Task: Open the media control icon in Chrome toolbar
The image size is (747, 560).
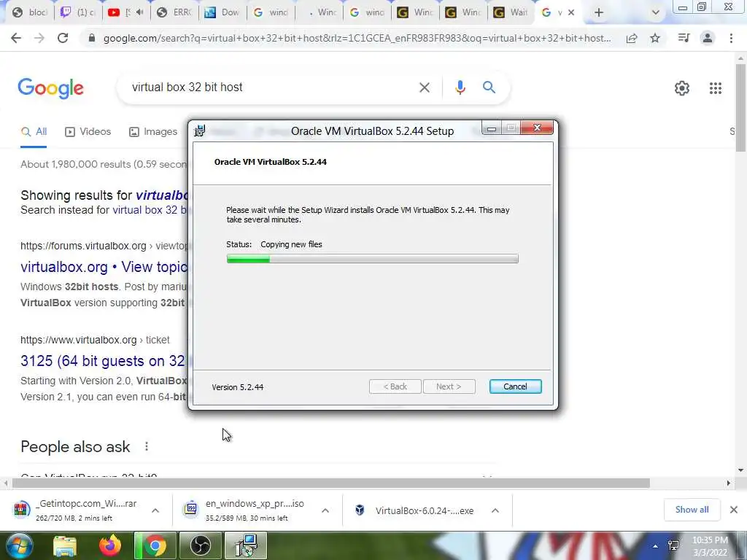Action: click(684, 38)
